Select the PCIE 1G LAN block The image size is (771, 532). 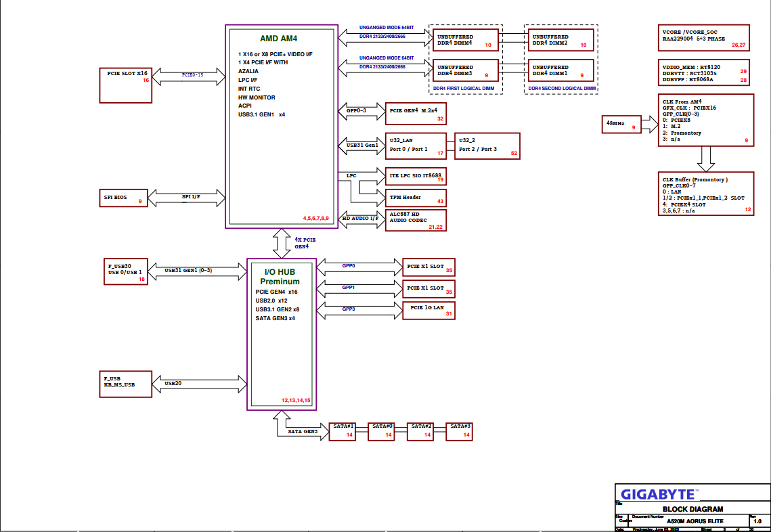428,310
